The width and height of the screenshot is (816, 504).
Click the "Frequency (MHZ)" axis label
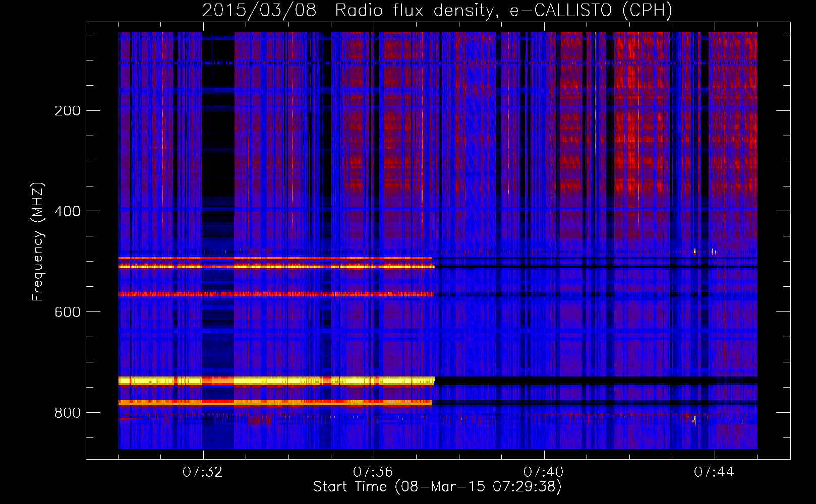(x=38, y=242)
